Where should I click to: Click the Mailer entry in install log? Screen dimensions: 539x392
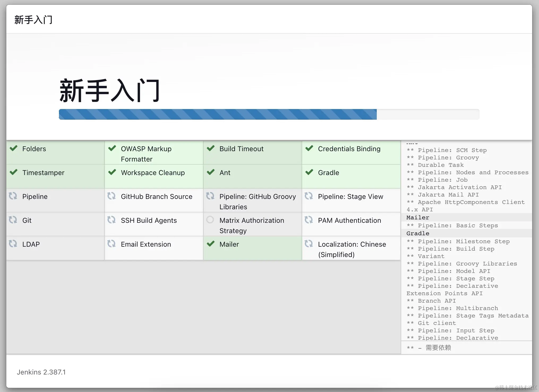(418, 217)
